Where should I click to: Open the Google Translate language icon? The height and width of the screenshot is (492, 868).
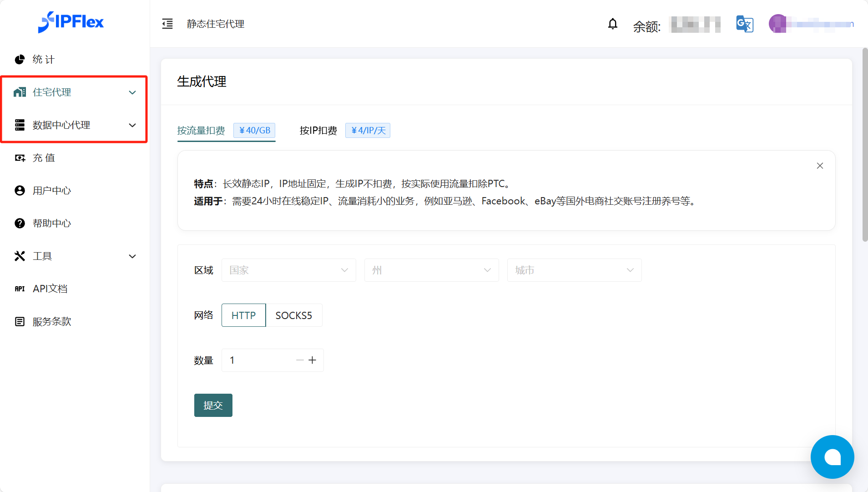(x=744, y=24)
